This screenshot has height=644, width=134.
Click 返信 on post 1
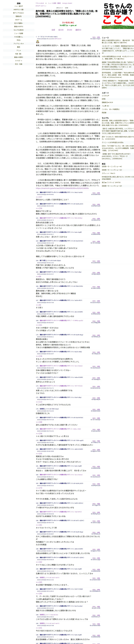click(x=94, y=37)
